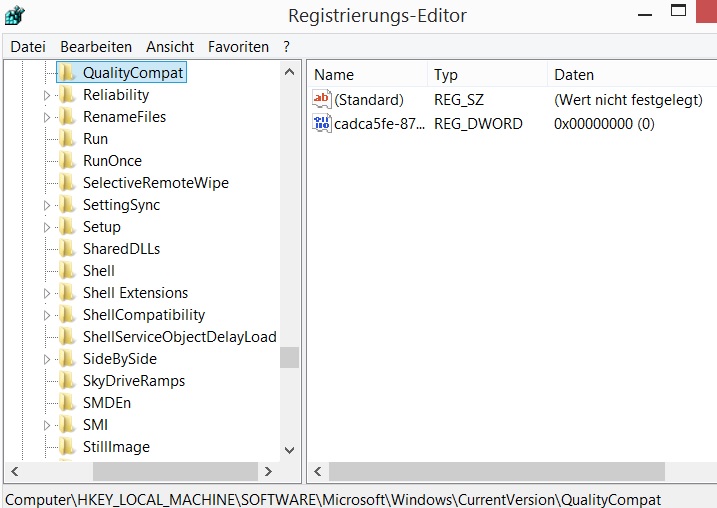Image resolution: width=717 pixels, height=508 pixels.
Task: Select the RunOnce key label
Action: (112, 161)
